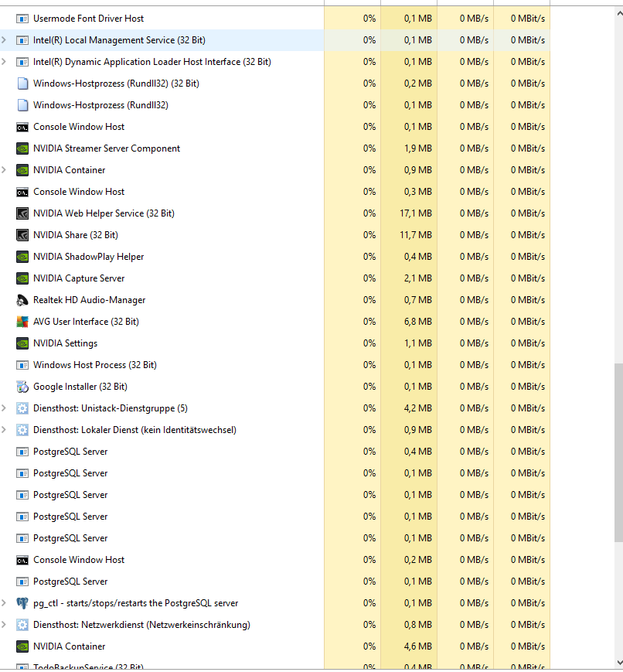
Task: Click the 0,8 MB memory cell
Action: 409,625
